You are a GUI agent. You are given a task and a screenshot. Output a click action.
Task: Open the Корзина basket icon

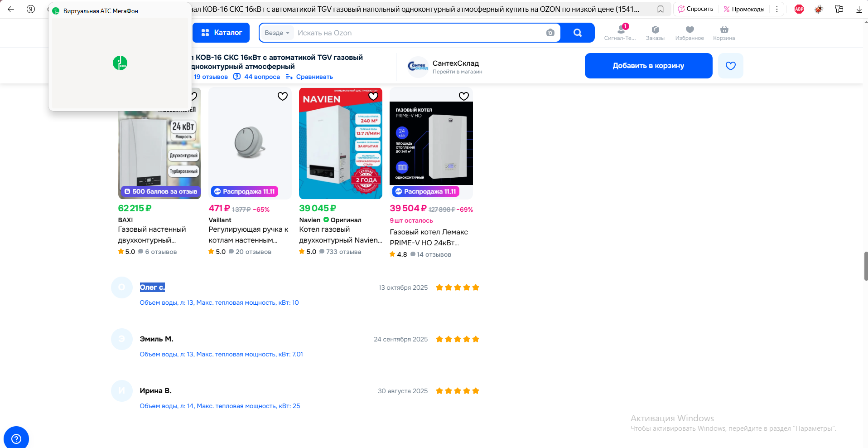(724, 33)
